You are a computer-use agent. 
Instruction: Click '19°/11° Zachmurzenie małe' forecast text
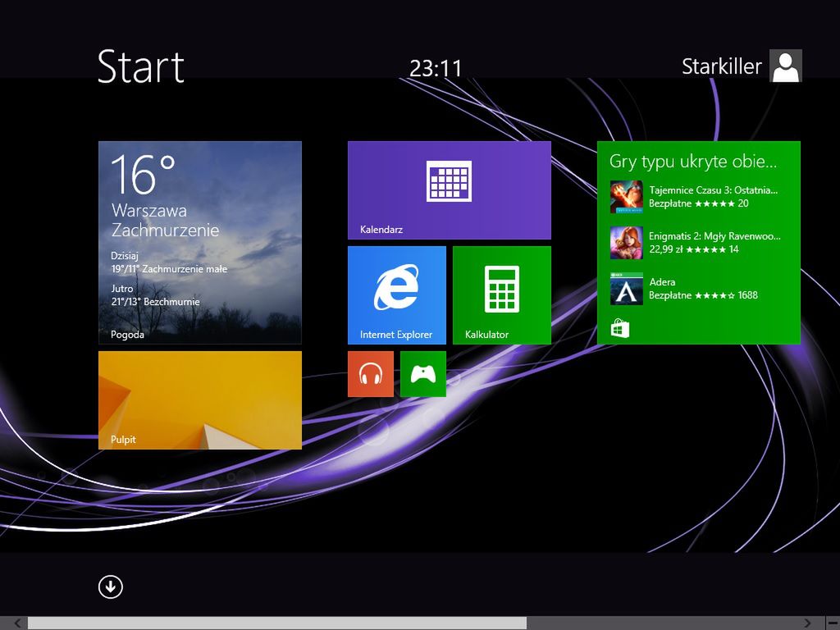click(x=169, y=269)
